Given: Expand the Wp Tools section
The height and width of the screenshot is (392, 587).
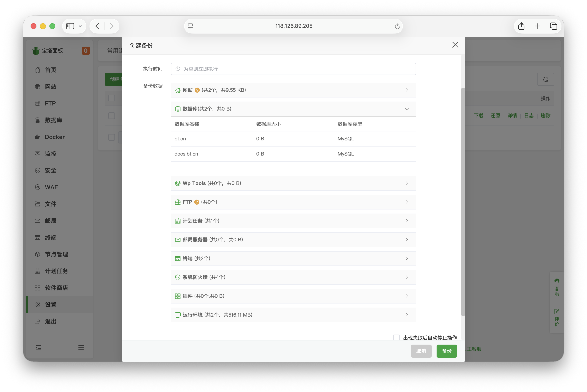Looking at the screenshot, I should 407,183.
